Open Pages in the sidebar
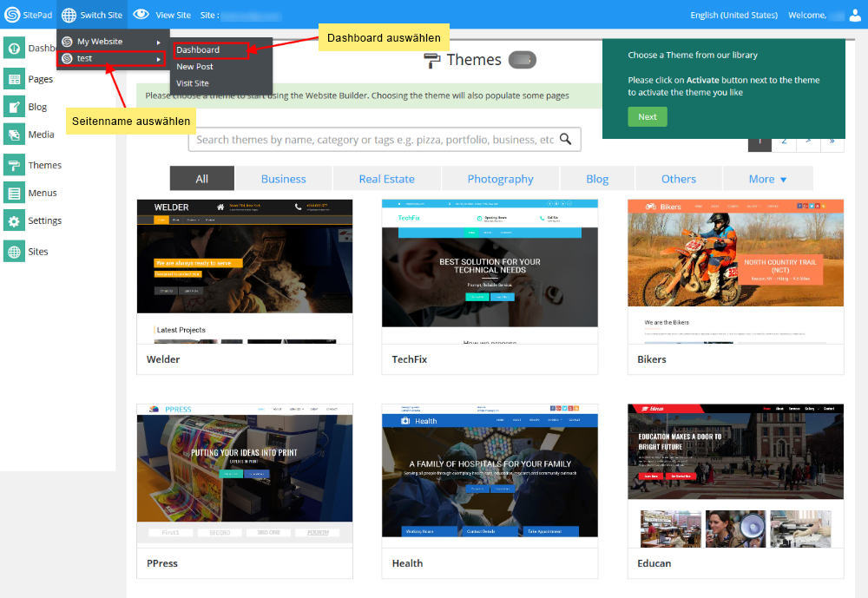Image resolution: width=868 pixels, height=598 pixels. tap(41, 79)
